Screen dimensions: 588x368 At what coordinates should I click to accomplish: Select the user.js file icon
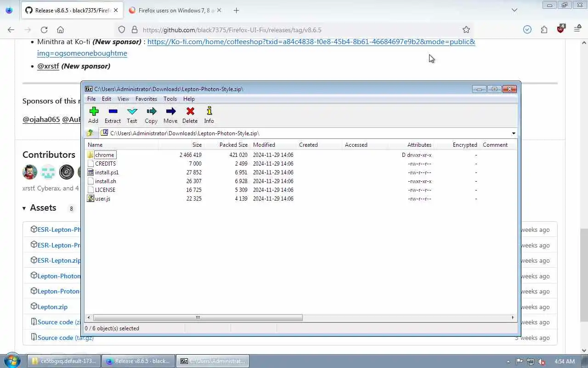pyautogui.click(x=90, y=199)
